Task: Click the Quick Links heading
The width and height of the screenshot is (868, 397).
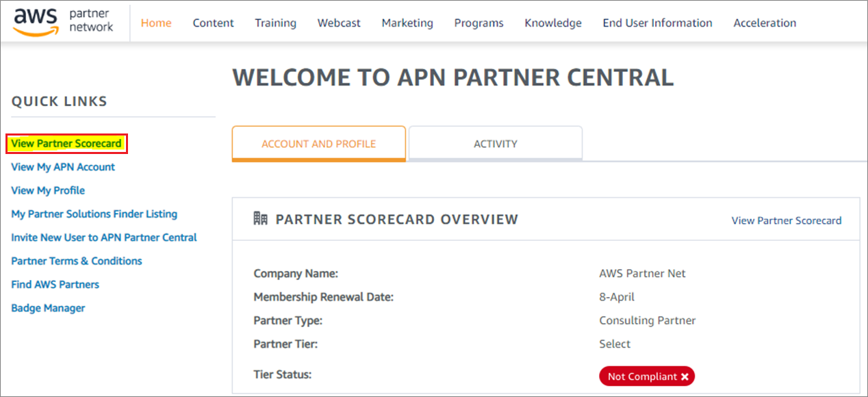Action: pos(60,101)
